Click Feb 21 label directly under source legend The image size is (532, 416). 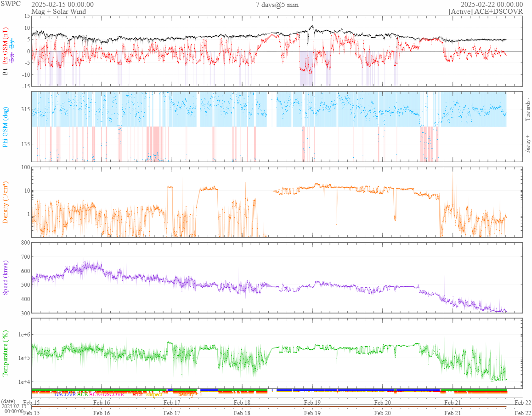tap(453, 402)
